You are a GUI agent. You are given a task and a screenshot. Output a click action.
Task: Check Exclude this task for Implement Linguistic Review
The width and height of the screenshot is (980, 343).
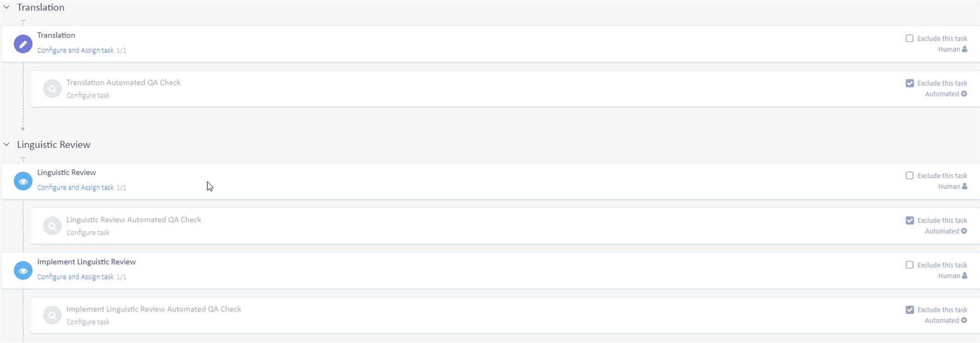click(910, 265)
